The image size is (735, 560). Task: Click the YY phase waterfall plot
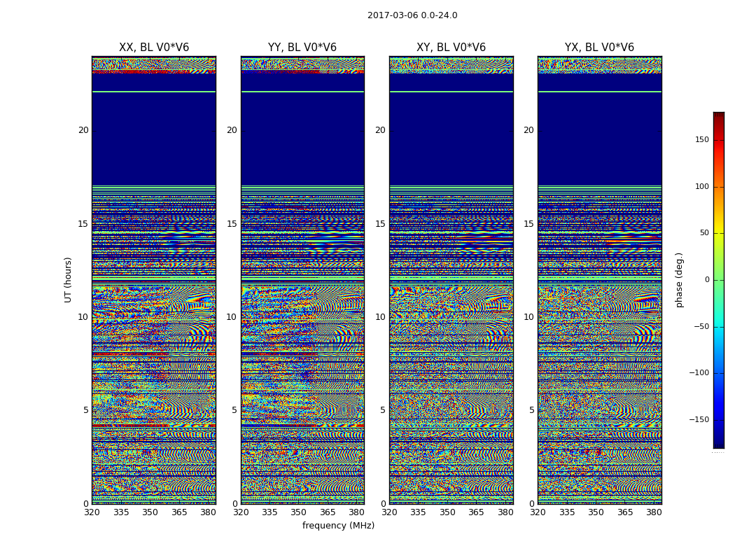click(x=302, y=280)
